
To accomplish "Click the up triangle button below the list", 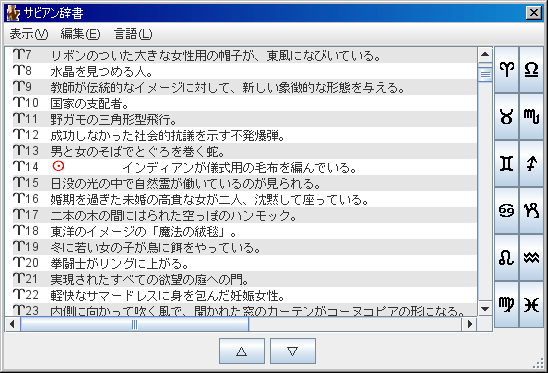I will coord(242,351).
